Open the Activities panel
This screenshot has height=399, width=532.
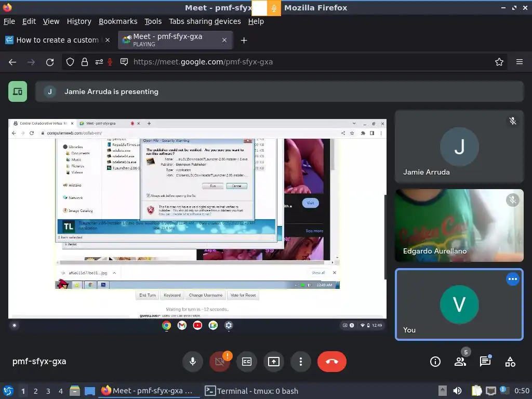pyautogui.click(x=510, y=362)
